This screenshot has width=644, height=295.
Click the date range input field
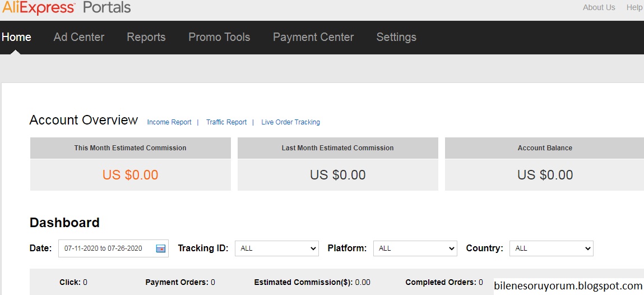point(104,248)
